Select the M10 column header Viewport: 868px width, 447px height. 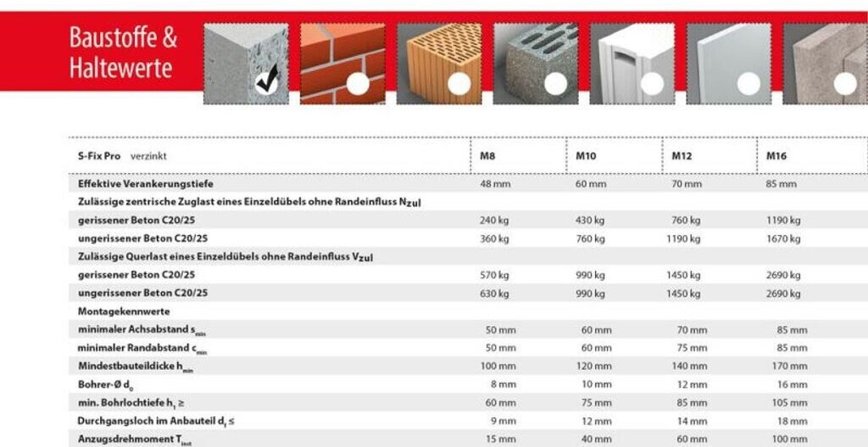click(x=587, y=156)
